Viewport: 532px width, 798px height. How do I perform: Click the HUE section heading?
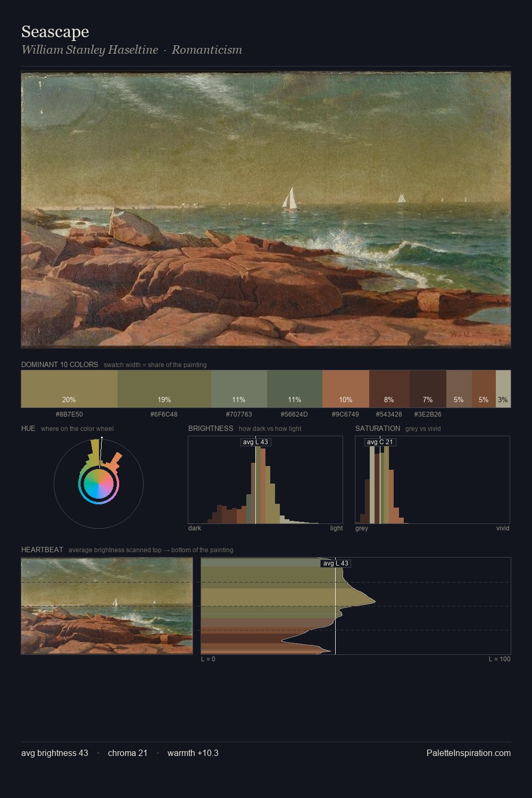(28, 428)
